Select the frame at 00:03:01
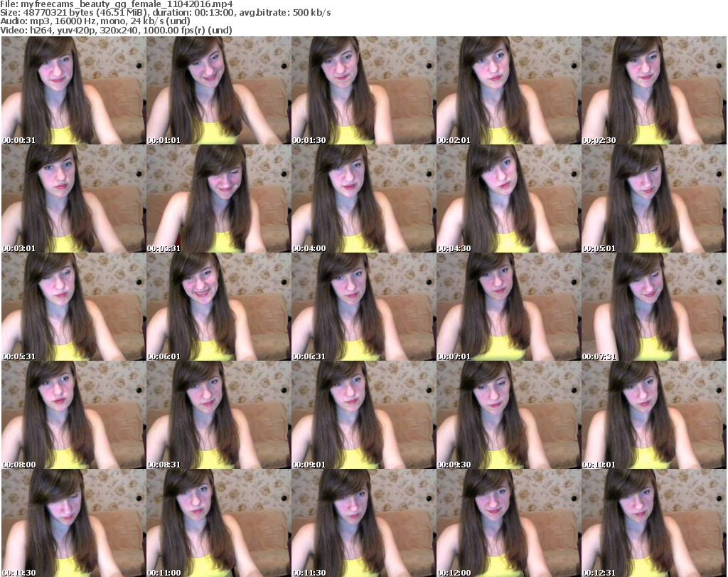728x577 pixels. pyautogui.click(x=74, y=198)
